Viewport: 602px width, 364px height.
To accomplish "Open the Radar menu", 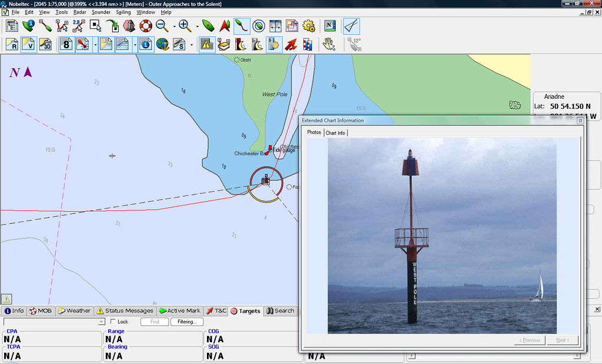I will [80, 12].
